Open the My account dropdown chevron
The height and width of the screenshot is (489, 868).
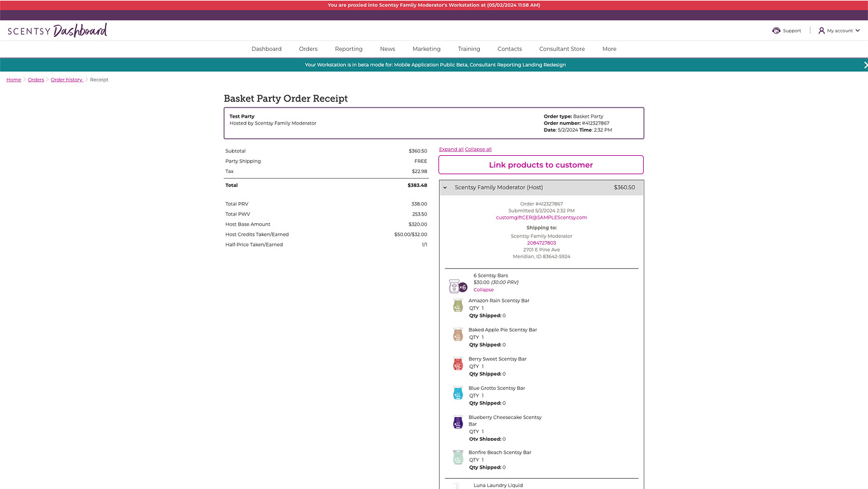pyautogui.click(x=857, y=31)
